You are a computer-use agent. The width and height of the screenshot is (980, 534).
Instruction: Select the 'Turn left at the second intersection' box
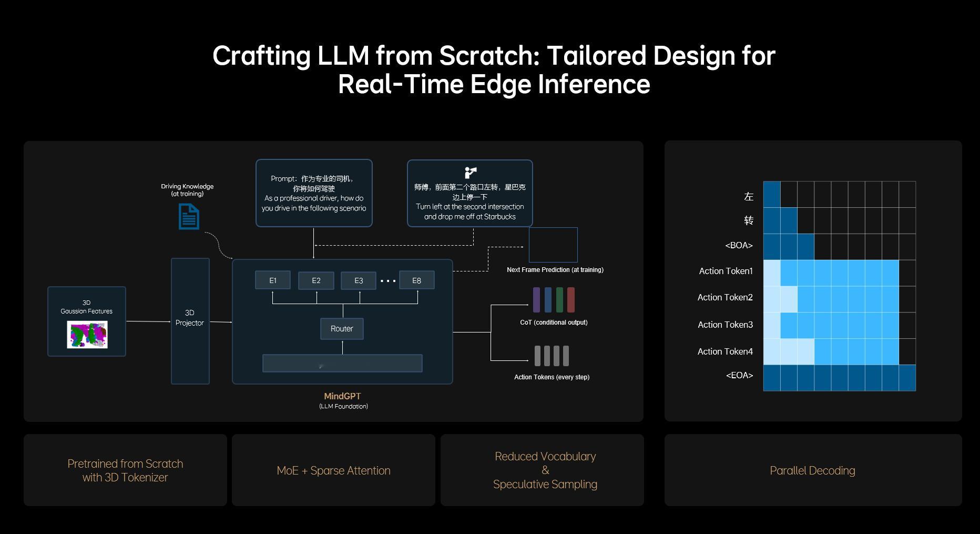click(470, 194)
